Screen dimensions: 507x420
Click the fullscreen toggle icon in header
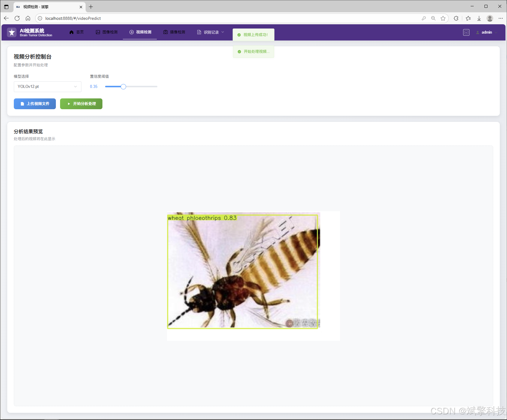click(x=466, y=32)
